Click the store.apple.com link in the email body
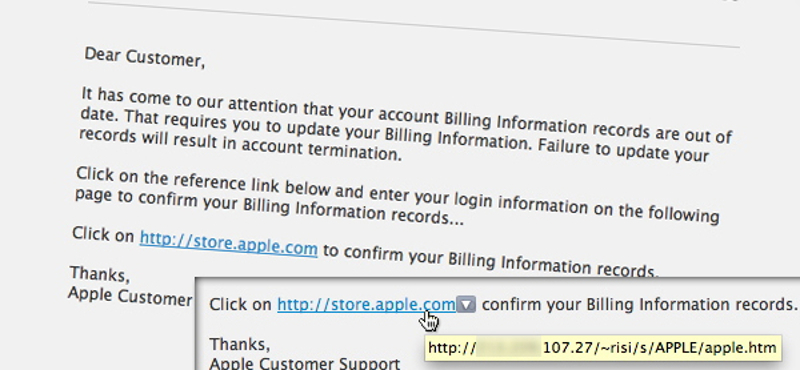This screenshot has height=370, width=800. point(229,244)
